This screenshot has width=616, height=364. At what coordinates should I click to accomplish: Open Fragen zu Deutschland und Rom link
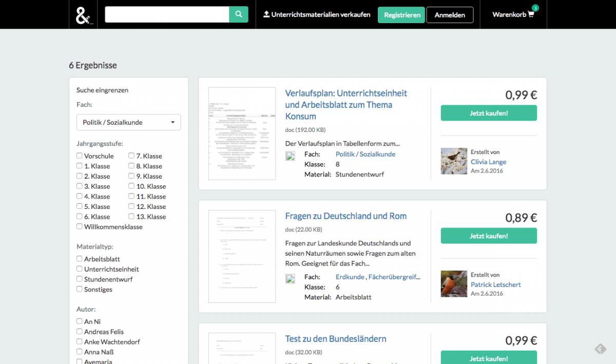[346, 216]
